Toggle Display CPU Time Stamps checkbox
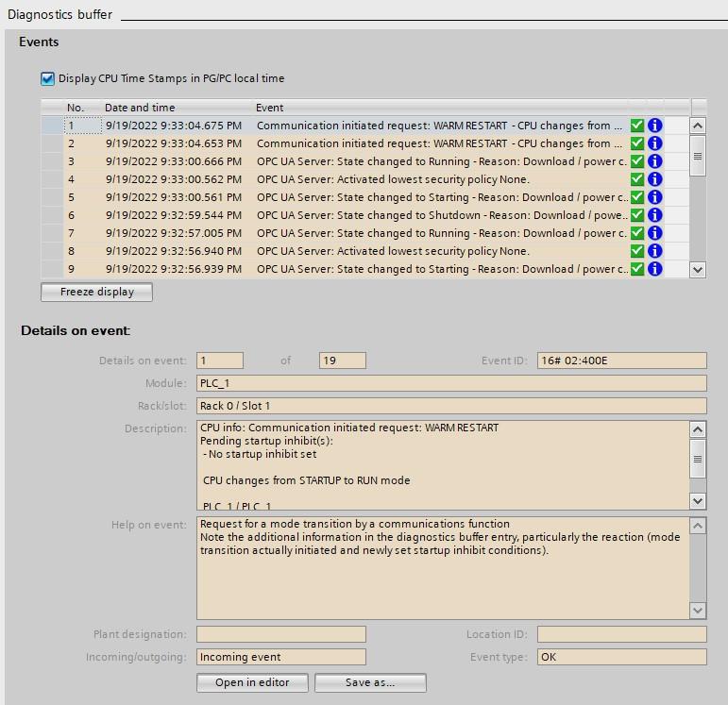Viewport: 728px width, 705px height. point(48,79)
